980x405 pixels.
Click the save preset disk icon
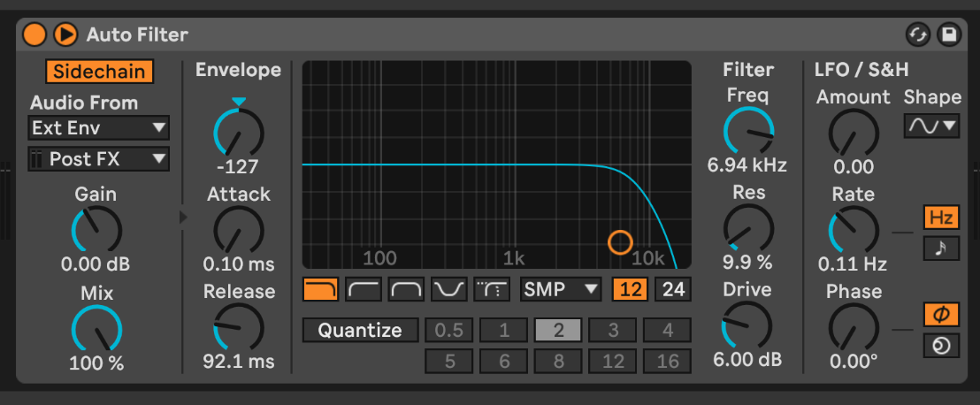pyautogui.click(x=949, y=34)
